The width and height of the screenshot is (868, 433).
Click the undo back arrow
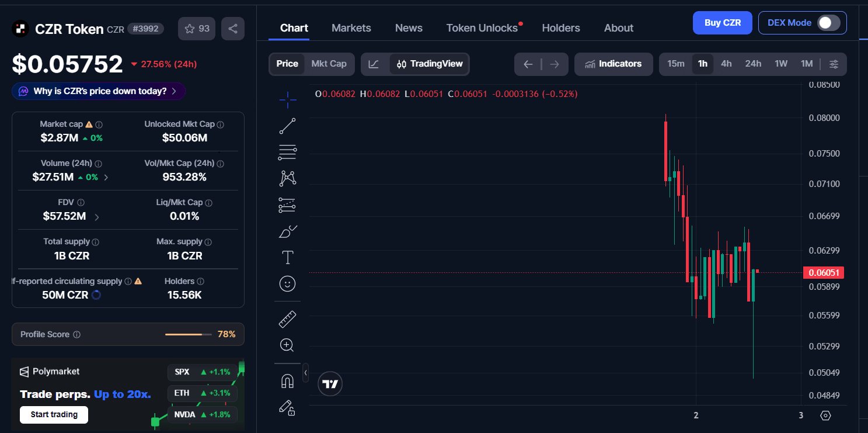point(528,64)
